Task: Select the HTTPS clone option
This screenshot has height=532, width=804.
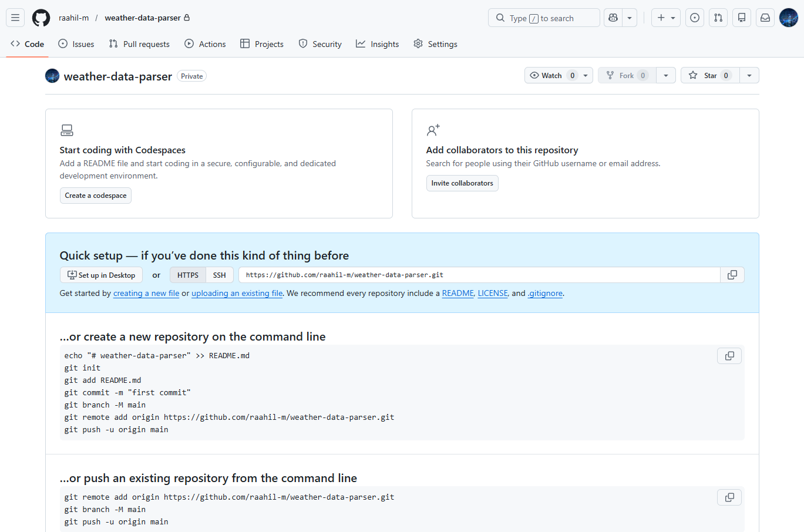Action: 188,275
